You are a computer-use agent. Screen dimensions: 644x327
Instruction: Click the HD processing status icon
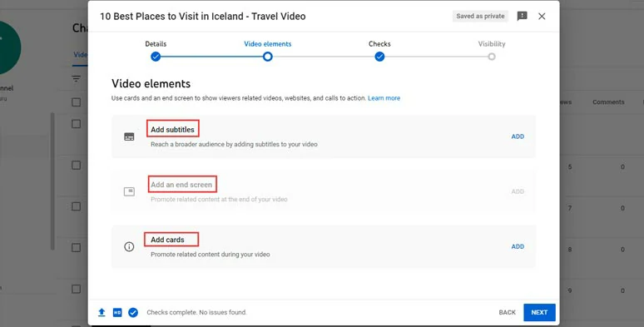[117, 313]
